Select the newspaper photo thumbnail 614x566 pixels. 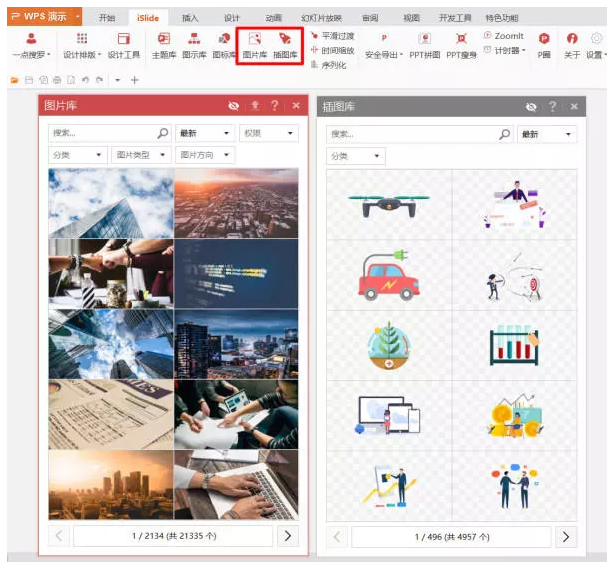click(x=111, y=414)
